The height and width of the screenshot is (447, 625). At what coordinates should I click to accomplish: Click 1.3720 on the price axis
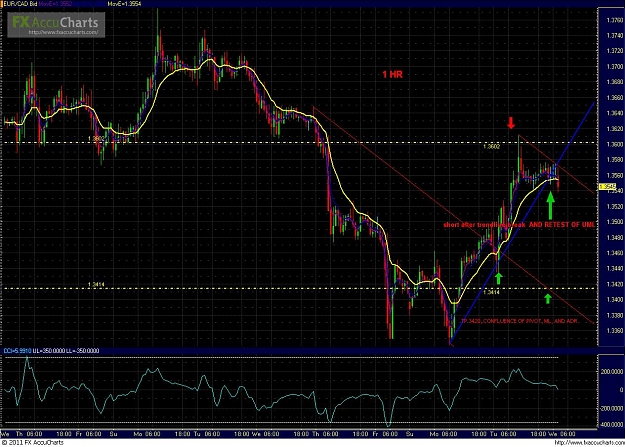point(614,51)
